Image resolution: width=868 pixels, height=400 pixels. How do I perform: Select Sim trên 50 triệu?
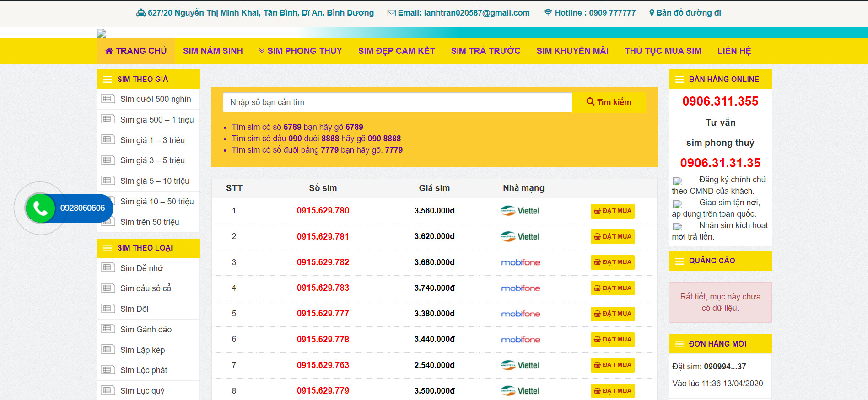coord(150,222)
